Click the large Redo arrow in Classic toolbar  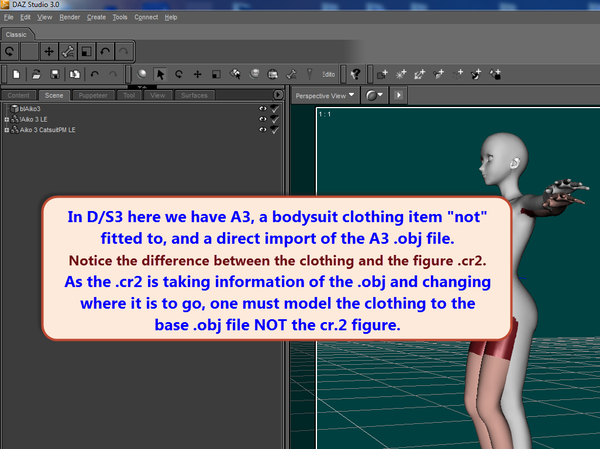123,51
